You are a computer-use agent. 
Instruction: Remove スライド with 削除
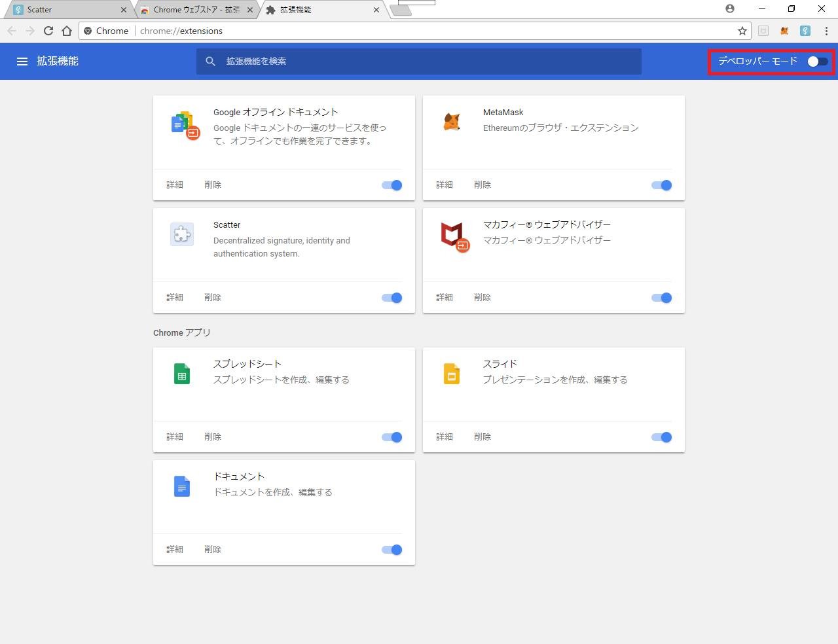483,437
